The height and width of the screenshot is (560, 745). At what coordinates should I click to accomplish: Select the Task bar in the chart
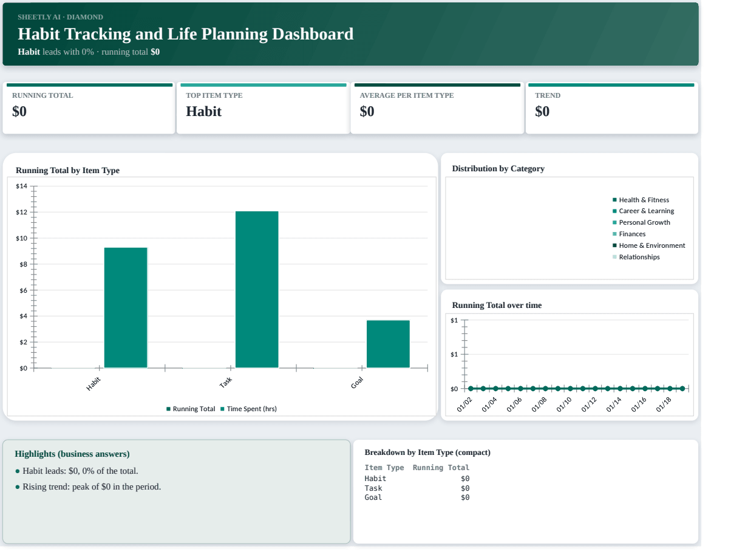tap(257, 290)
